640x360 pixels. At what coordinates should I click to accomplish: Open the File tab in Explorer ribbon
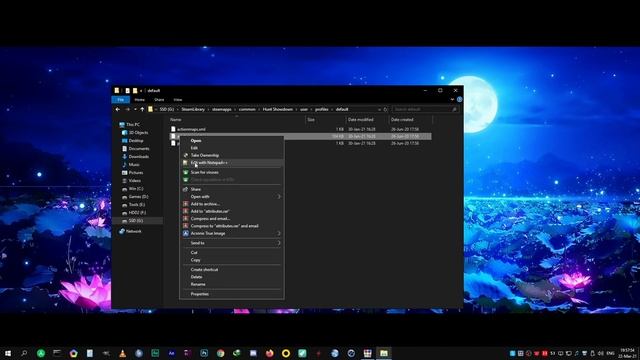pyautogui.click(x=121, y=100)
